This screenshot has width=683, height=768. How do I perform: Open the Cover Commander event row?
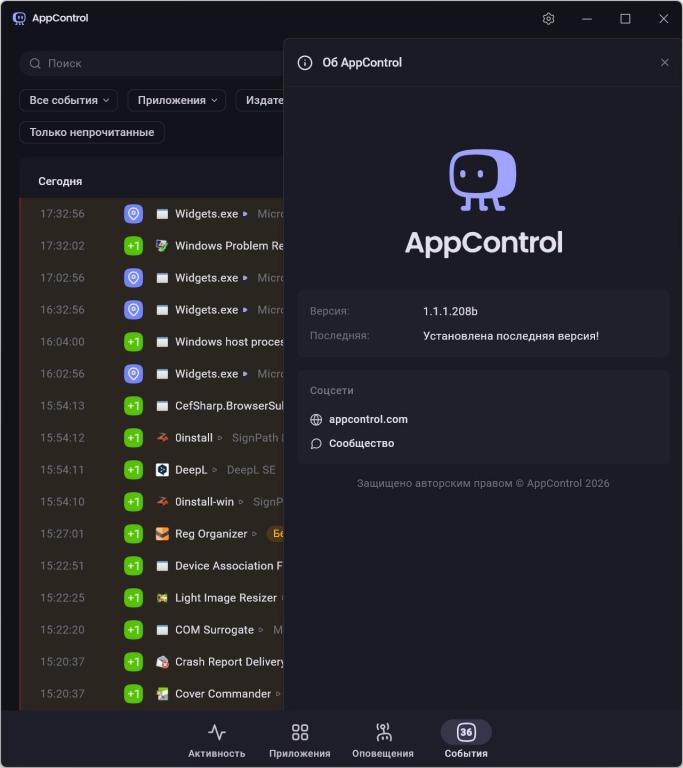[222, 694]
